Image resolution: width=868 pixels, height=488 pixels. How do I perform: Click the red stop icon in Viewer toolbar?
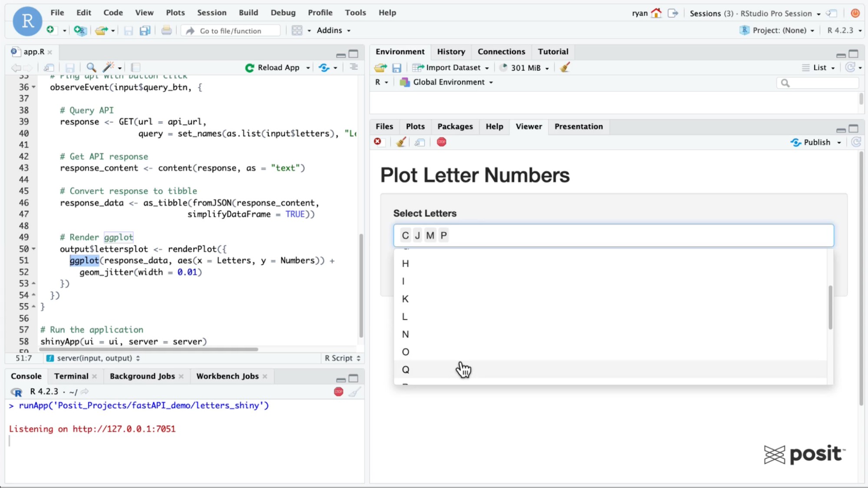coord(441,142)
